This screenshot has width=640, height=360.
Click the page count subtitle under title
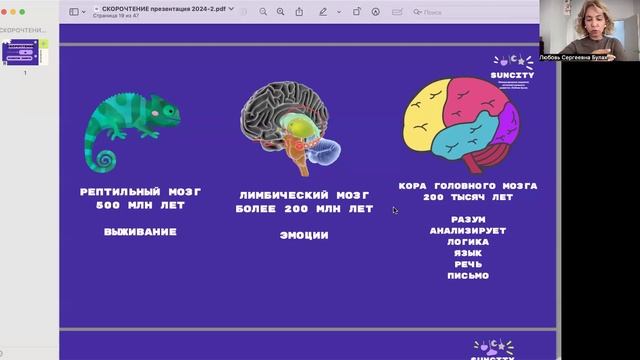pyautogui.click(x=116, y=16)
